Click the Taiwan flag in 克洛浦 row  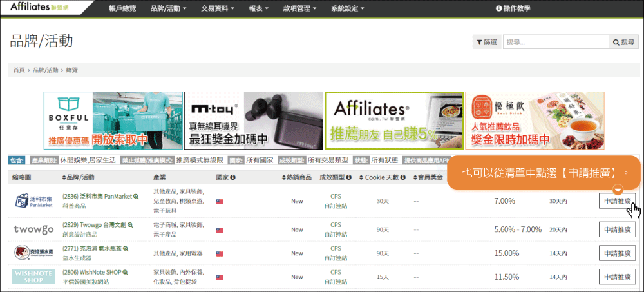[220, 254]
